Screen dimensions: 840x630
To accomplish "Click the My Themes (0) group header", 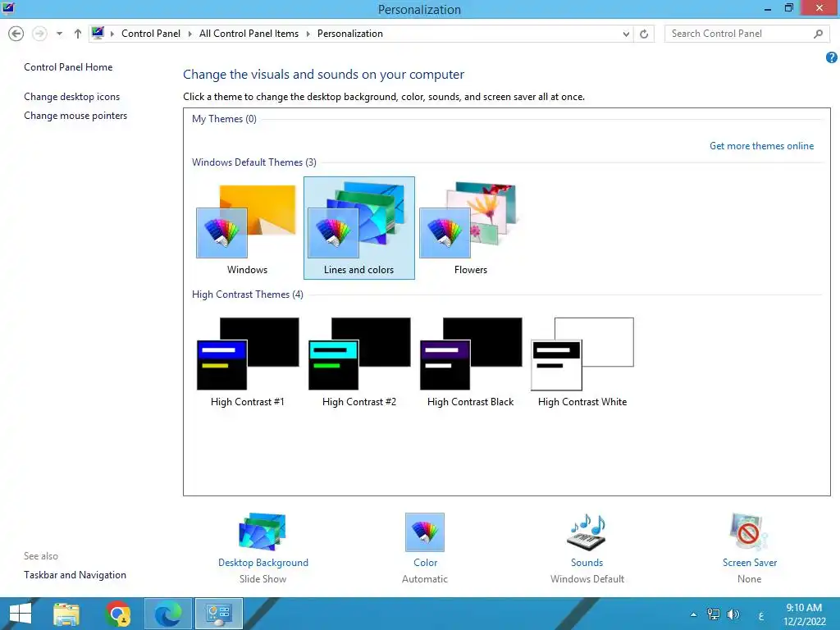I will [x=224, y=118].
